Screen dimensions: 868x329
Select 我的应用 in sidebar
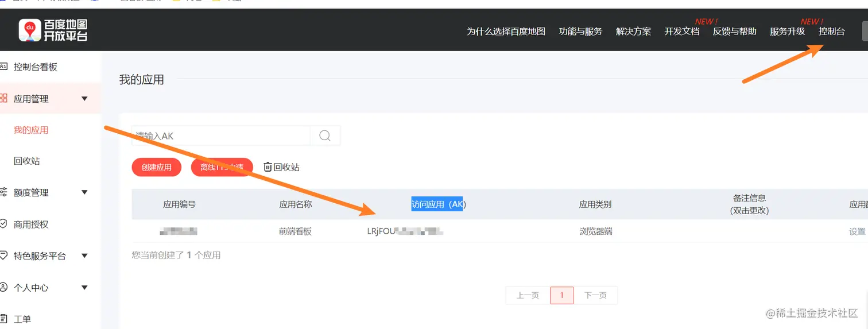[x=31, y=130]
